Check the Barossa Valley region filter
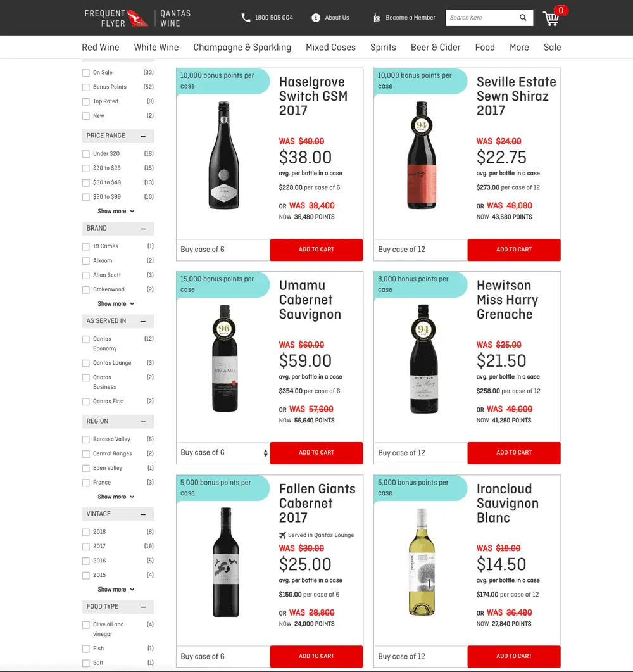The image size is (633, 672). pyautogui.click(x=85, y=440)
